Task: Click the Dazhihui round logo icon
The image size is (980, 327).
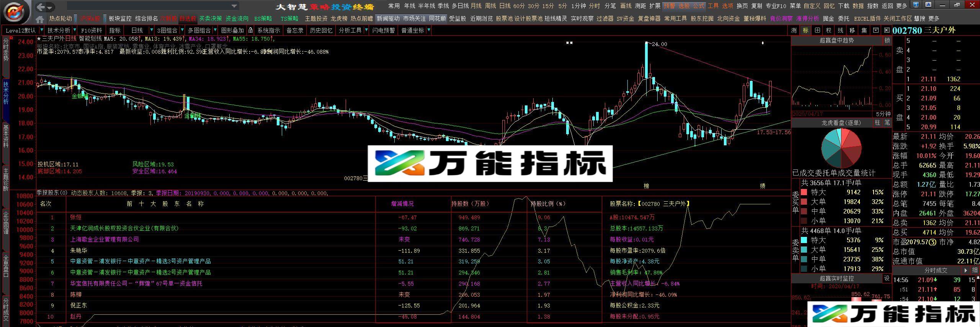Action: (x=15, y=12)
